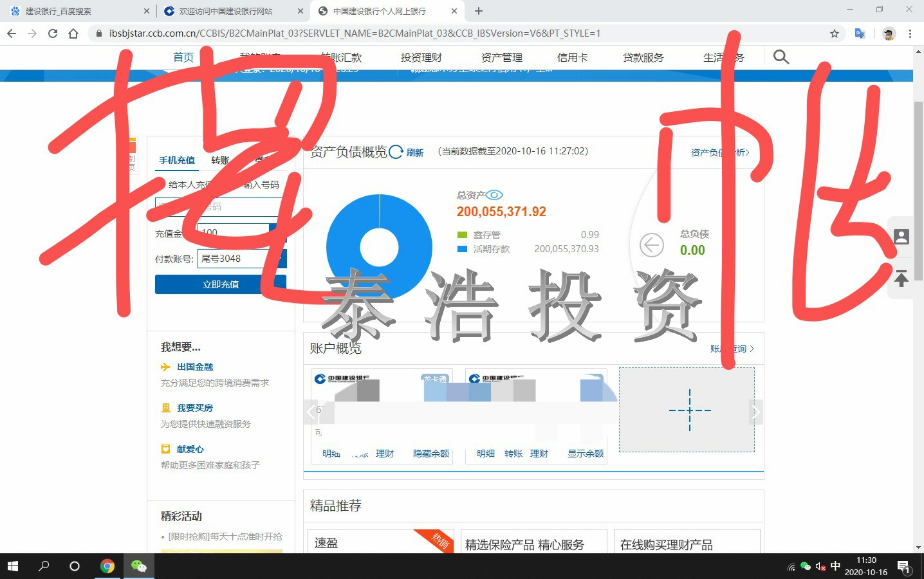924x579 pixels.
Task: Click the total assets 200,055,371.92 value
Action: click(x=501, y=212)
